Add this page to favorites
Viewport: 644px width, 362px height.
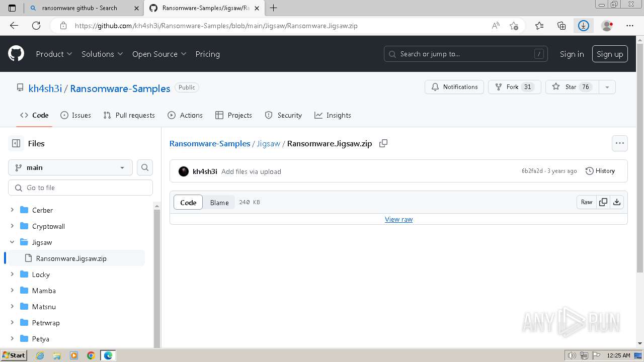(x=514, y=26)
